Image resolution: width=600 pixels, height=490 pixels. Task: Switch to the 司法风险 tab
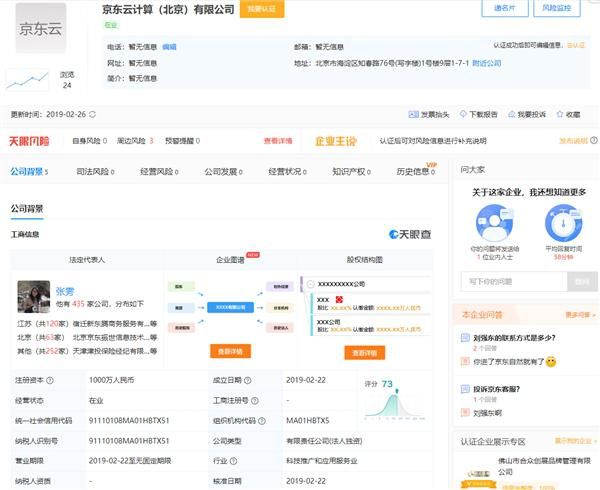(93, 172)
